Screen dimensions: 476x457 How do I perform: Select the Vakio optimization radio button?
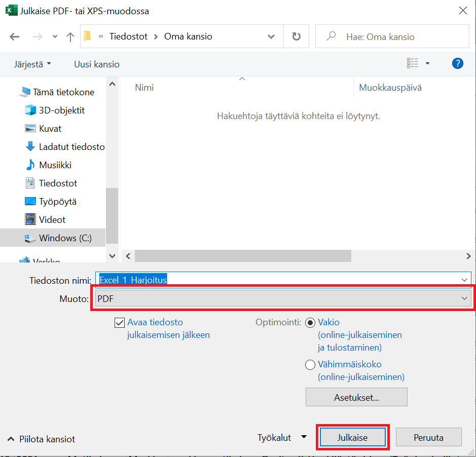[x=310, y=323]
